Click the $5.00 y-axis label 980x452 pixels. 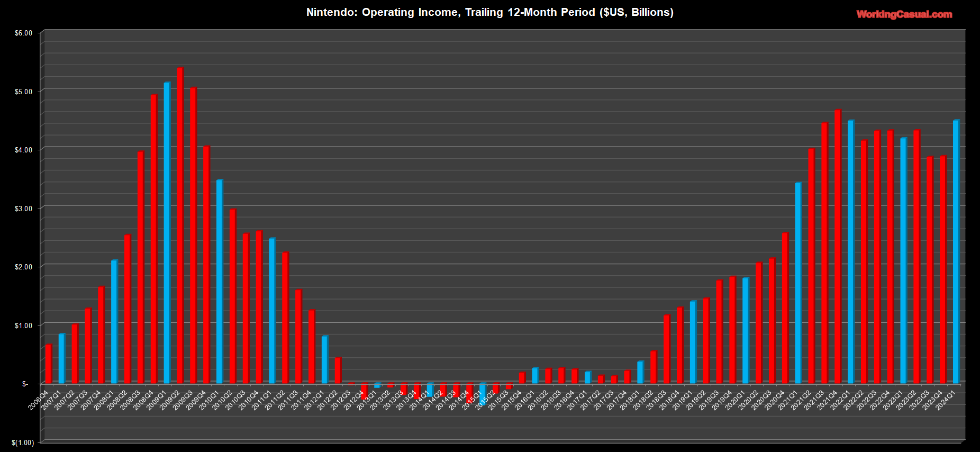[23, 92]
